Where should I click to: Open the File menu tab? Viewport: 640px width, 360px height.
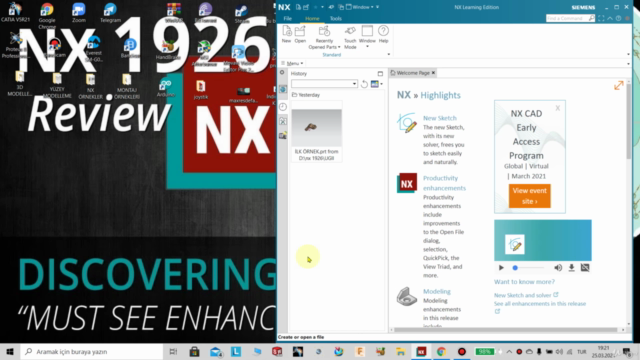[288, 18]
